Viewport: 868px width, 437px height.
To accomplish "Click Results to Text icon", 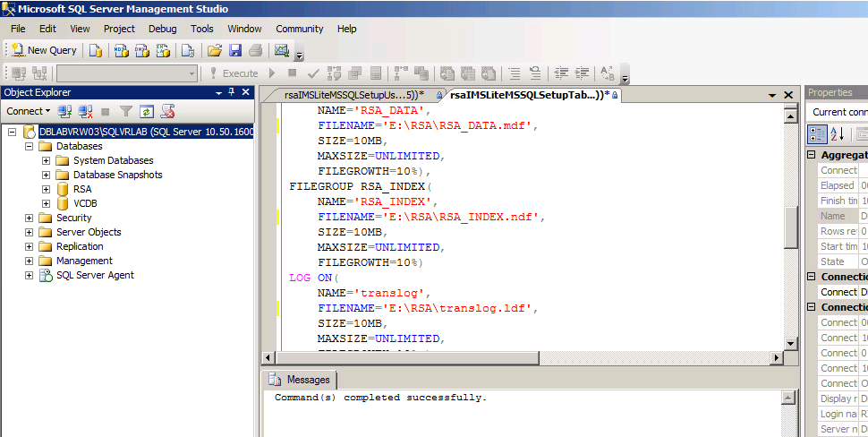I will point(447,73).
